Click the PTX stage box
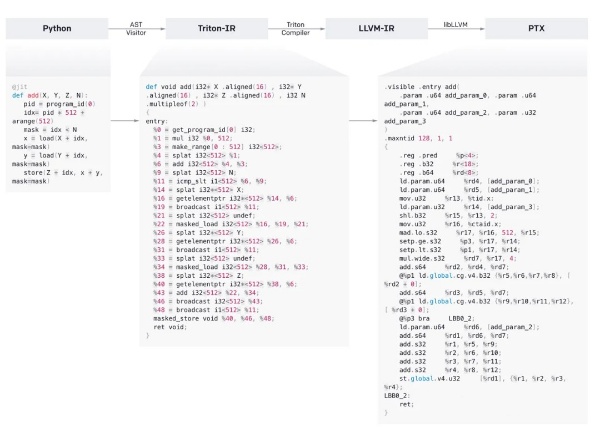The height and width of the screenshot is (433, 600). [x=536, y=28]
